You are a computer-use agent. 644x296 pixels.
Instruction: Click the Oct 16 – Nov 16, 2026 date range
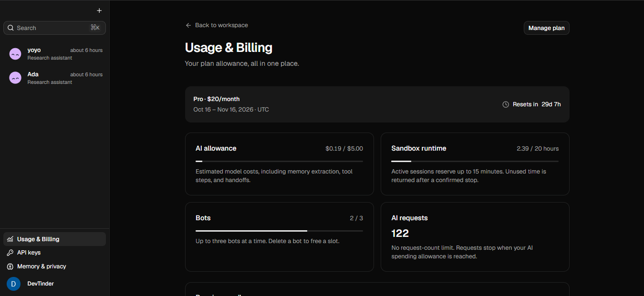[x=224, y=110]
